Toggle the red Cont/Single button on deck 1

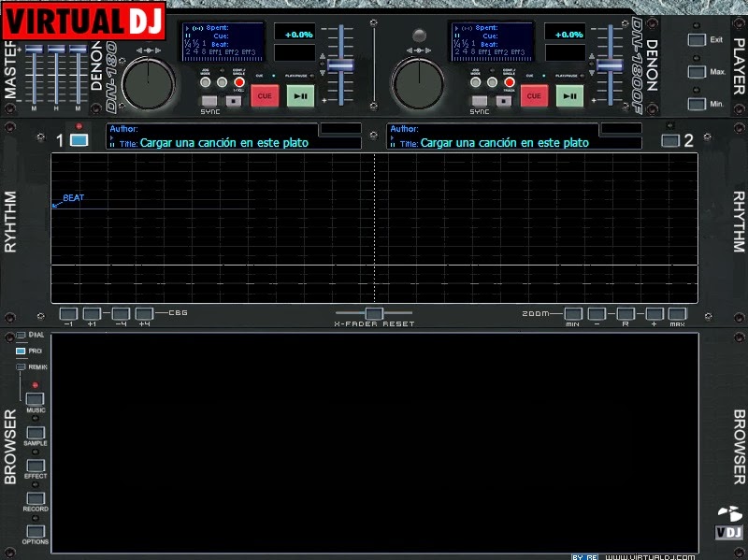[x=239, y=82]
